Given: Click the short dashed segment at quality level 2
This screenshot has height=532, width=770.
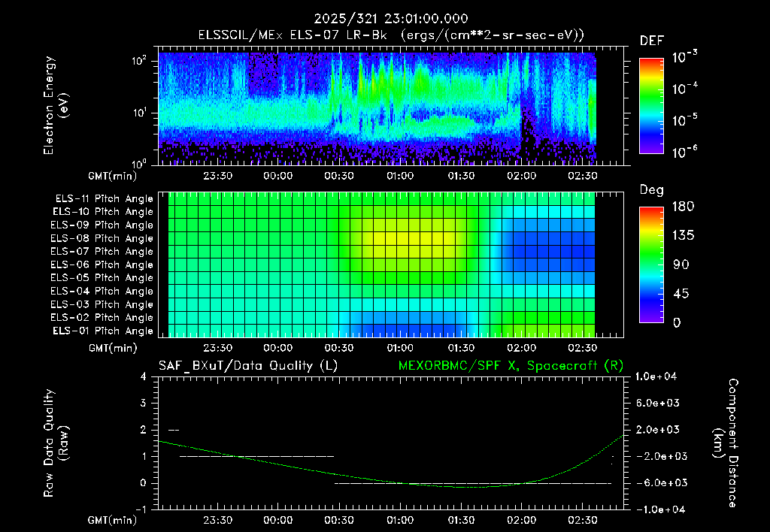Looking at the screenshot, I should pos(174,430).
